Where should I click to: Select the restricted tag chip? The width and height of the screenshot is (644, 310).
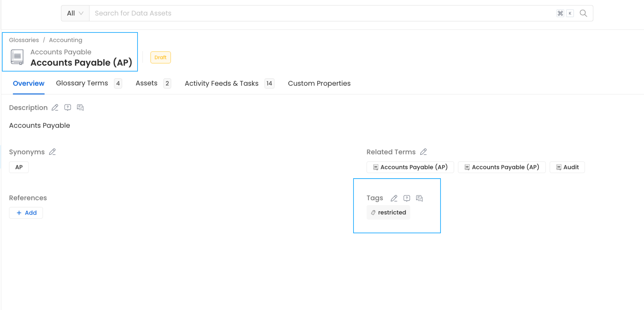(388, 212)
